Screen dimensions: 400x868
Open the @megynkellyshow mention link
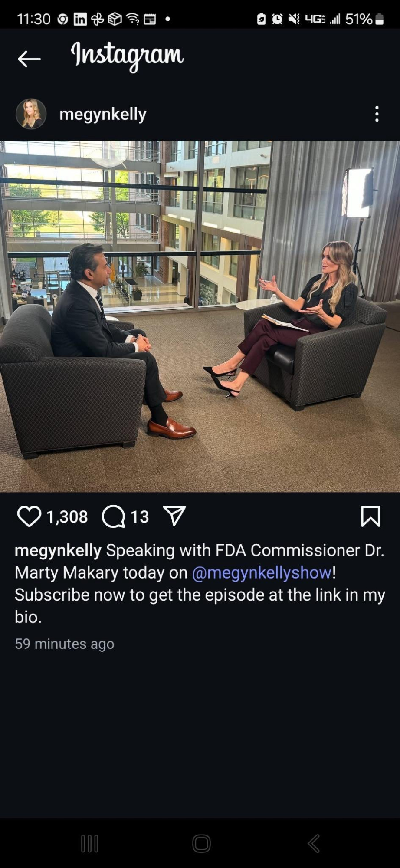[262, 572]
